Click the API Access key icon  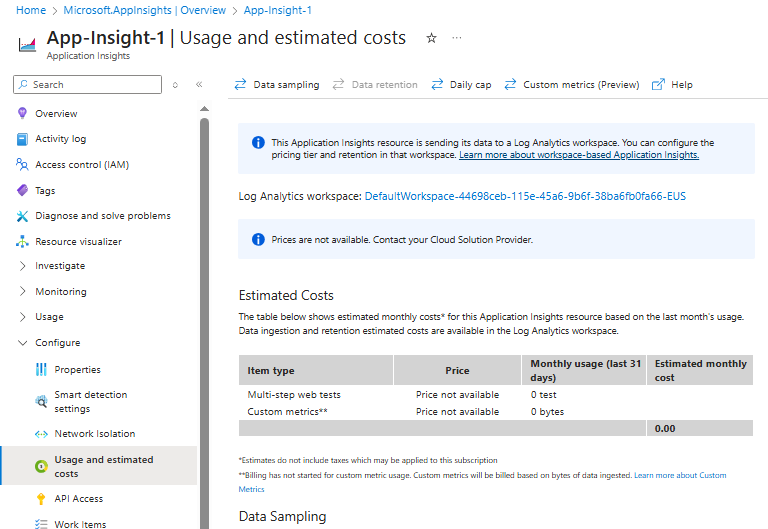[41, 499]
